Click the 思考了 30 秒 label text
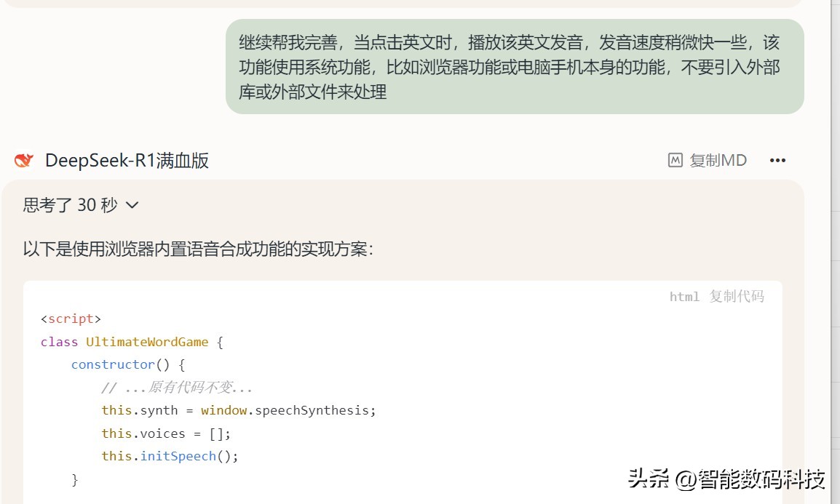 pos(70,206)
